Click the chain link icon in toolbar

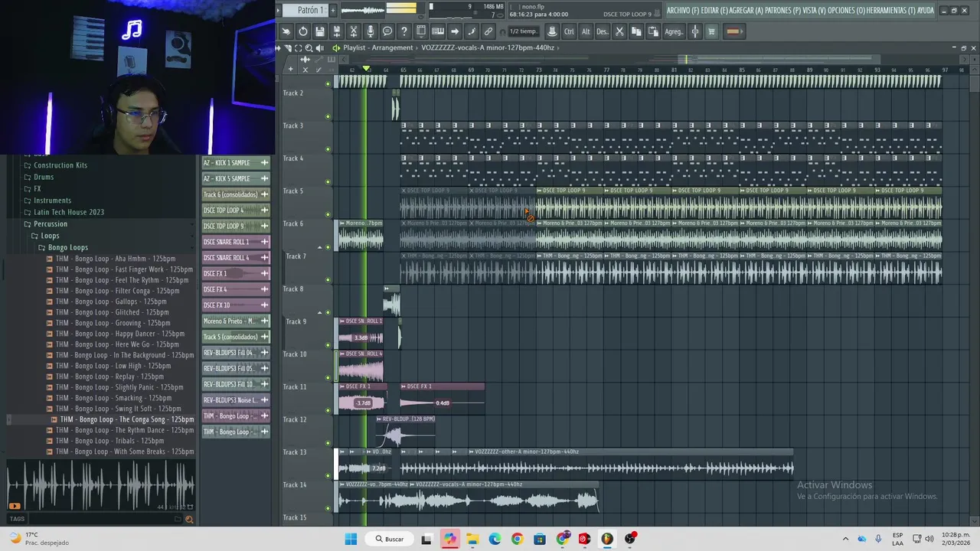(488, 31)
